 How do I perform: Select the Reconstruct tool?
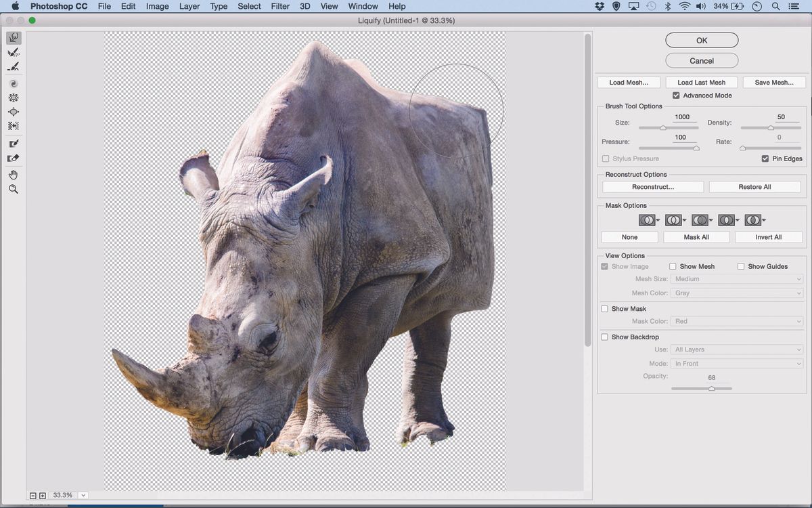[14, 52]
